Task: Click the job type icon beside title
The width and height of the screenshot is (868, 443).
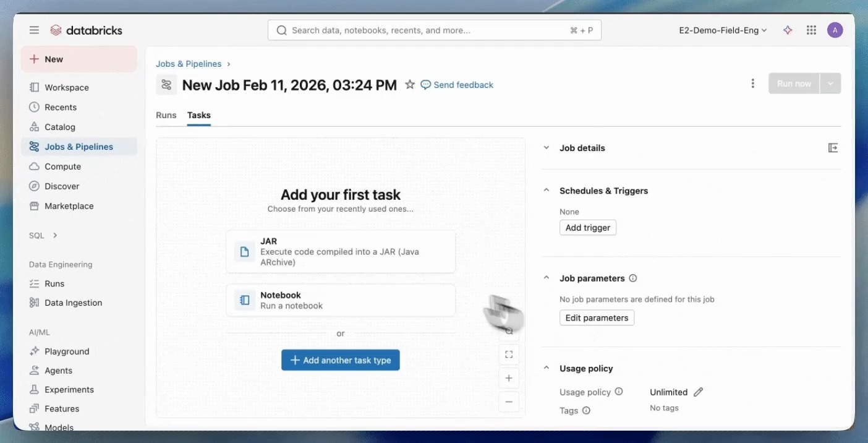Action: tap(166, 85)
